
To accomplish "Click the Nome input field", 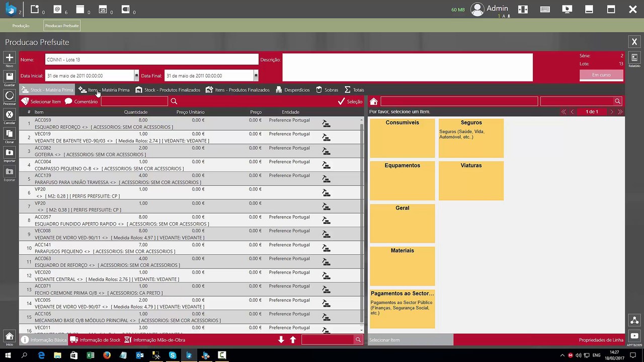I will coord(151,59).
